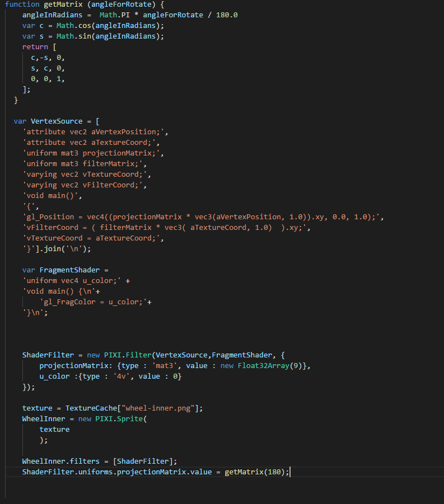This screenshot has width=444, height=504.
Task: Click the 'u_color :{type' uniform line
Action: [110, 376]
